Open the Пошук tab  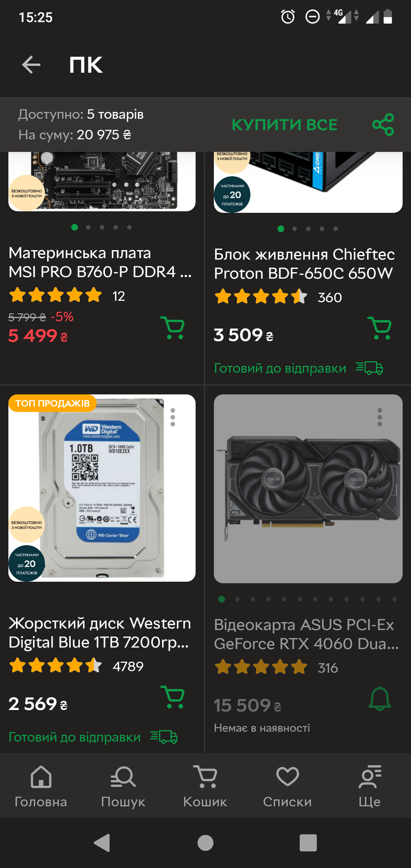click(123, 787)
